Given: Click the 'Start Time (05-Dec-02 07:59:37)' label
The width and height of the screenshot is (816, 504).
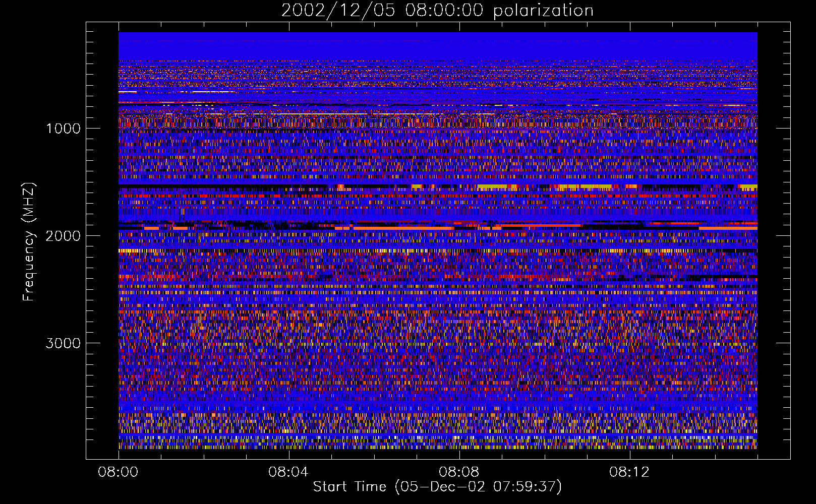Looking at the screenshot, I should [x=437, y=487].
